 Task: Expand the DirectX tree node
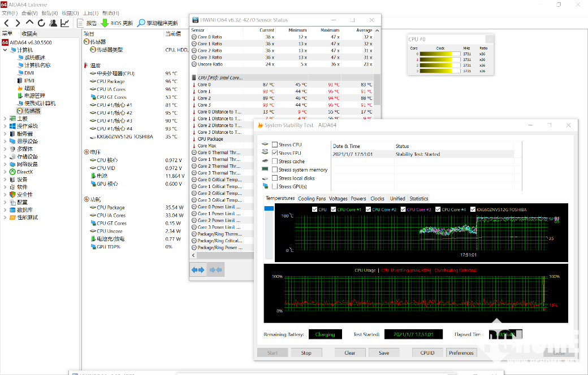click(x=6, y=172)
